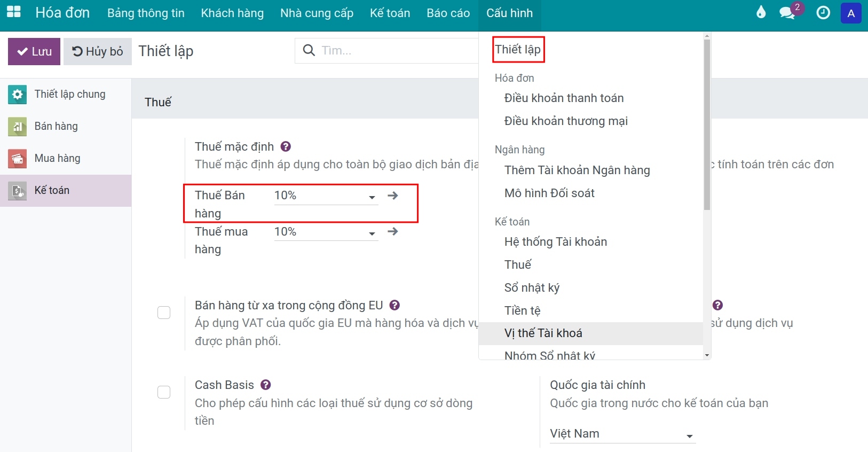Open the activities clock icon

(823, 12)
